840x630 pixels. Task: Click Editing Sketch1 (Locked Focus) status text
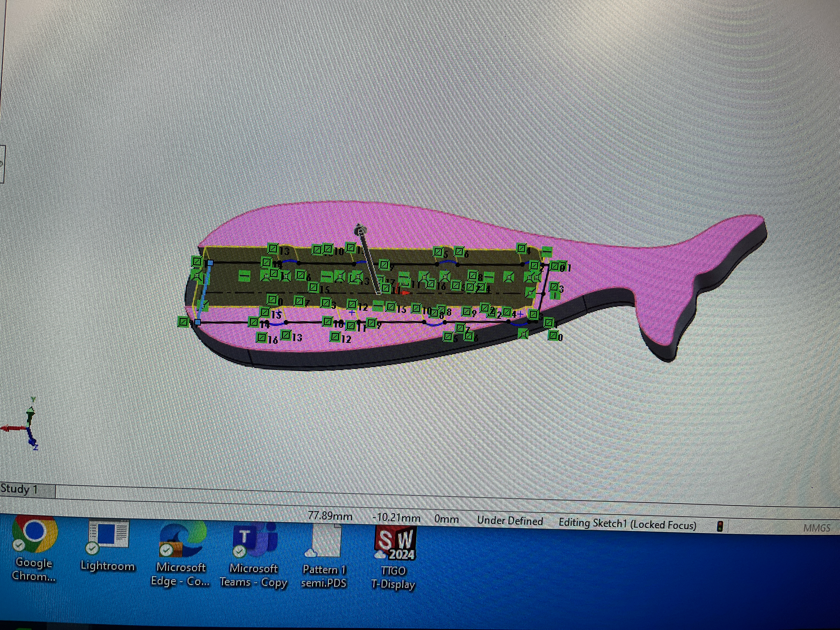point(627,524)
